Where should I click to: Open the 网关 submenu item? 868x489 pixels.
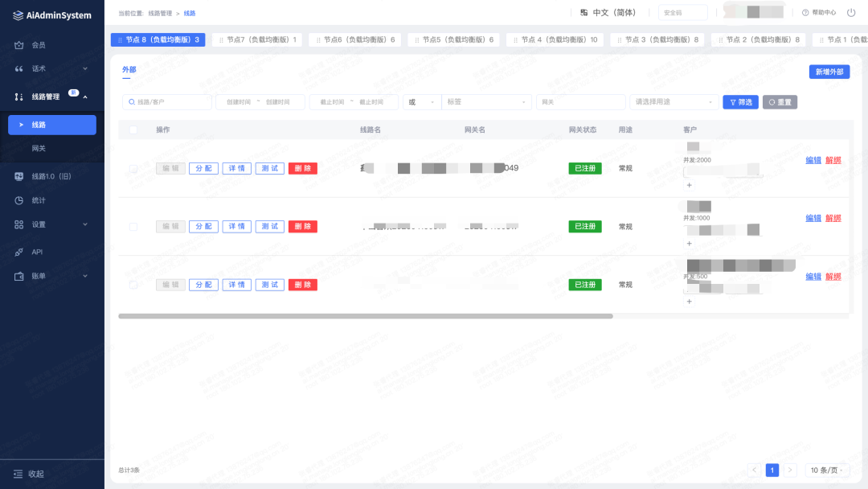[x=39, y=149]
